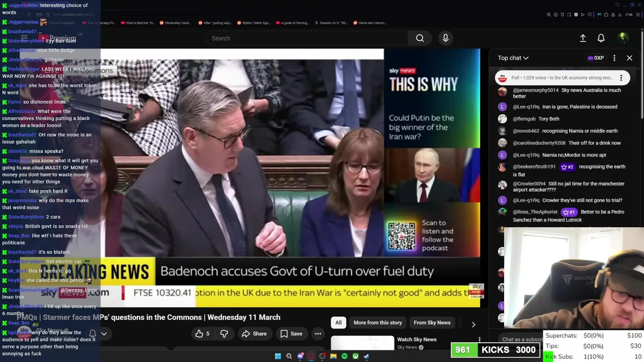Click the browser toolbar player arrow icon

[x=583, y=15]
